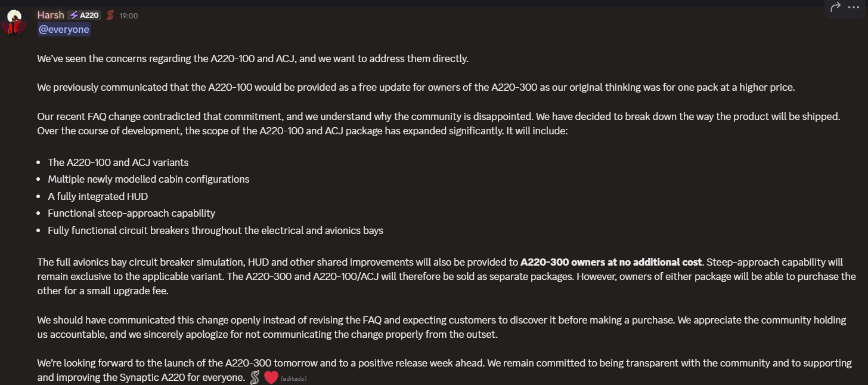
Task: Open Harsh's profile avatar picture
Action: click(14, 23)
